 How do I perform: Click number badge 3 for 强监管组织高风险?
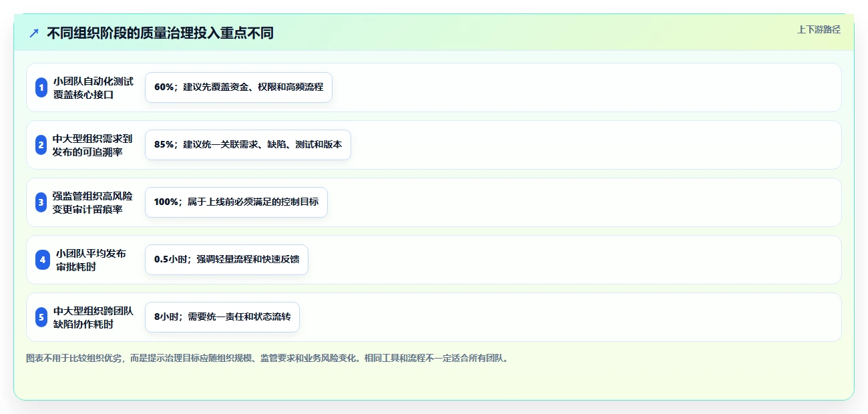(41, 202)
